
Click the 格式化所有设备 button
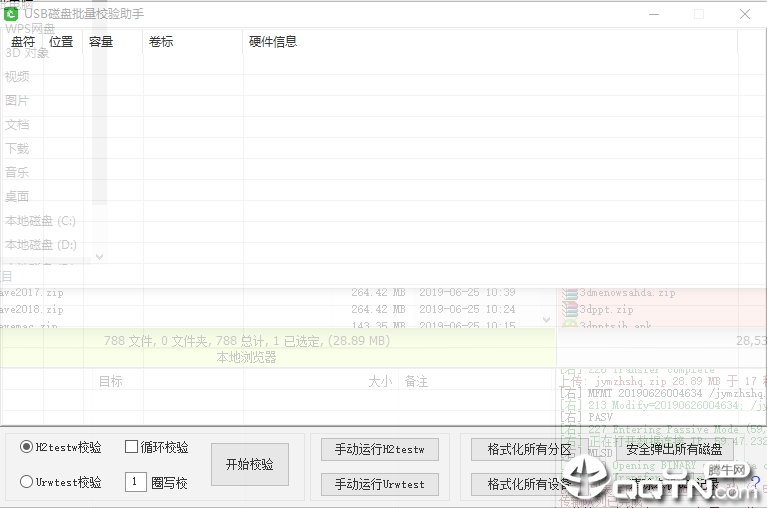pos(529,484)
